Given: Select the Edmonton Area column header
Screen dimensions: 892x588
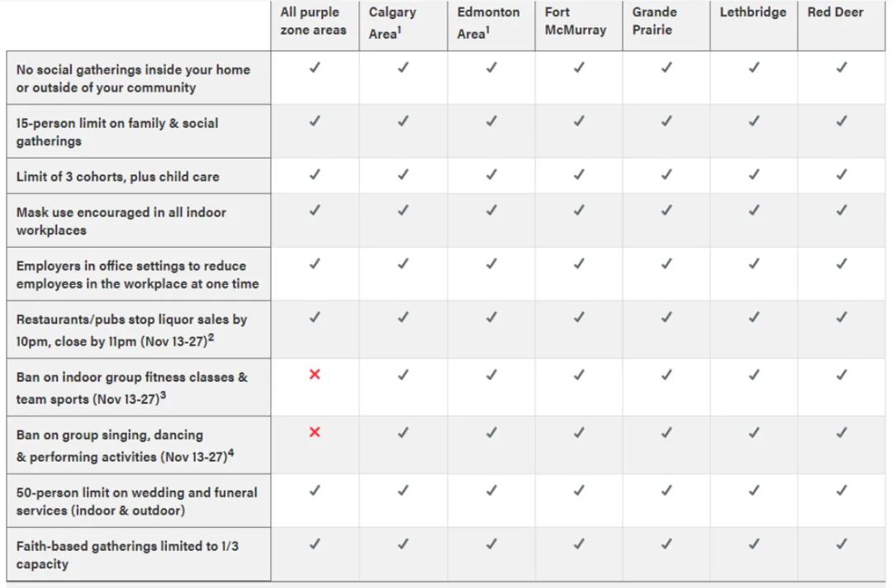Looking at the screenshot, I should click(488, 23).
